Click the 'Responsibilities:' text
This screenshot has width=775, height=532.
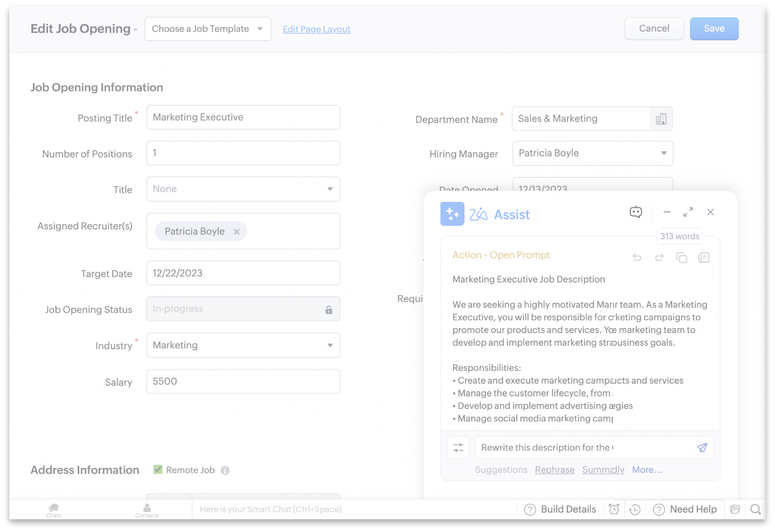(x=486, y=368)
